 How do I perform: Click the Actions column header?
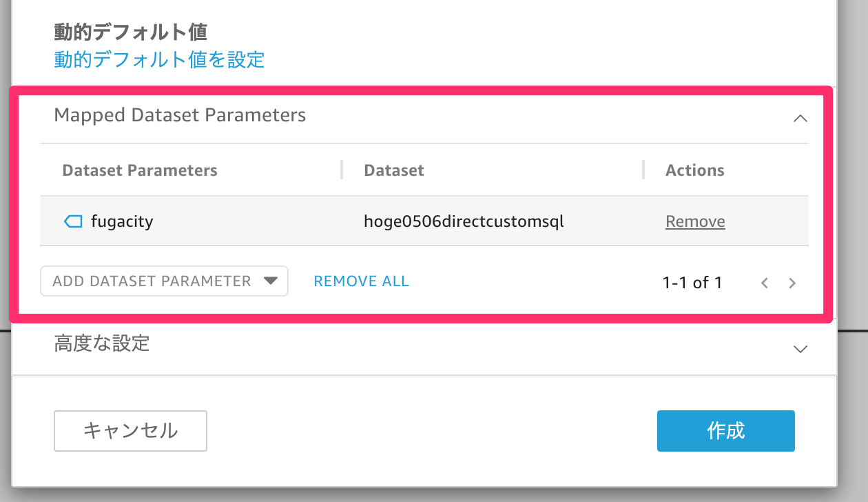click(x=694, y=170)
